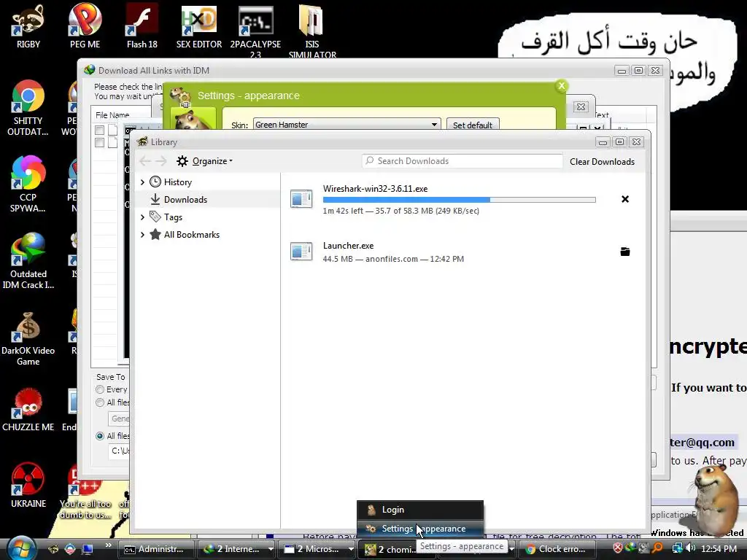Image resolution: width=747 pixels, height=560 pixels.
Task: Open the ISIS SIMULATOR folder icon
Action: pyautogui.click(x=312, y=31)
